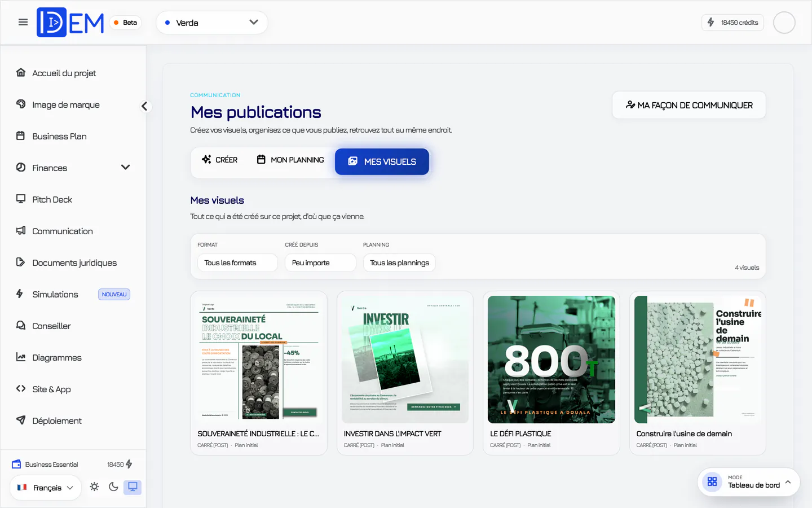The image size is (812, 508).
Task: Open the hamburger menu icon
Action: (23, 23)
